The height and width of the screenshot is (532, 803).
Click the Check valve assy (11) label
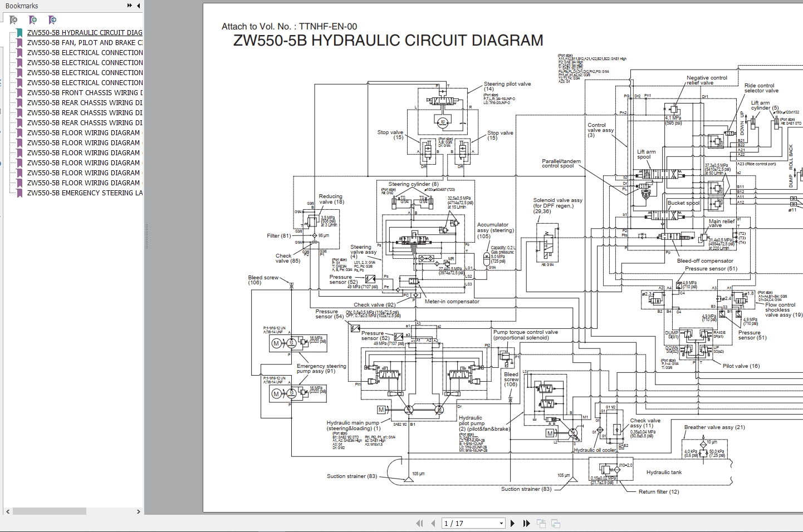point(645,423)
